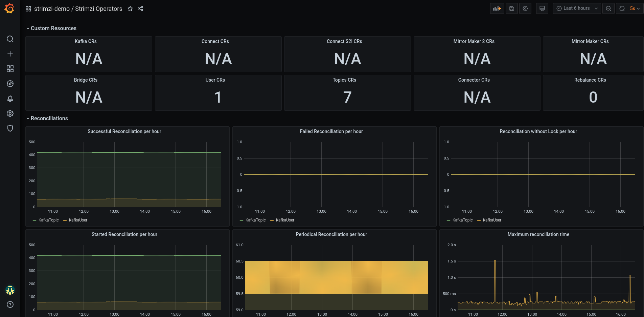This screenshot has height=317, width=644.
Task: Open Mirror Maker CRs panel title menu
Action: 590,41
